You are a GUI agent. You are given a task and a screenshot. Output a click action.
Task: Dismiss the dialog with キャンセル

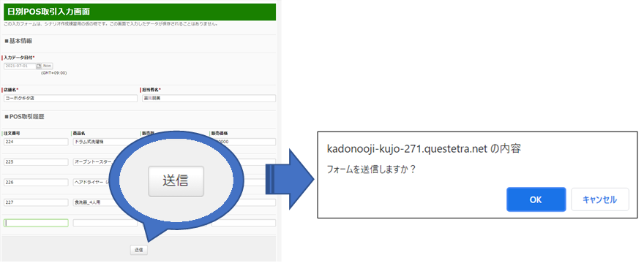coord(599,200)
